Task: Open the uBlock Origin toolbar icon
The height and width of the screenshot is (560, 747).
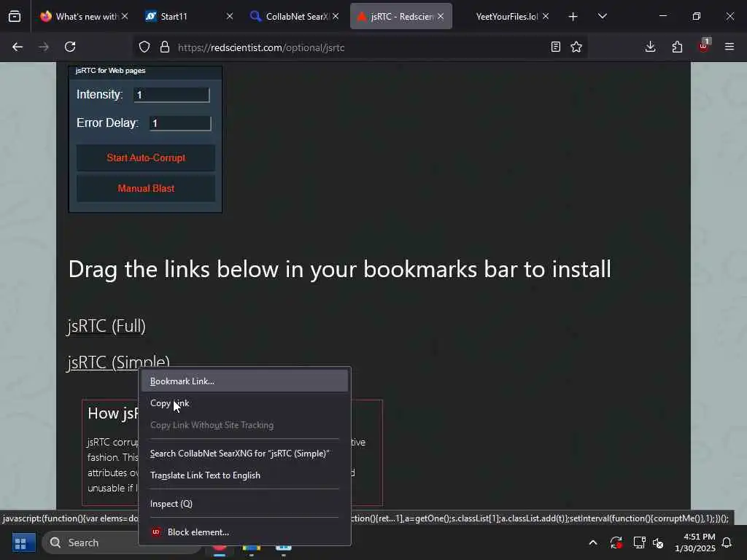Action: tap(704, 46)
